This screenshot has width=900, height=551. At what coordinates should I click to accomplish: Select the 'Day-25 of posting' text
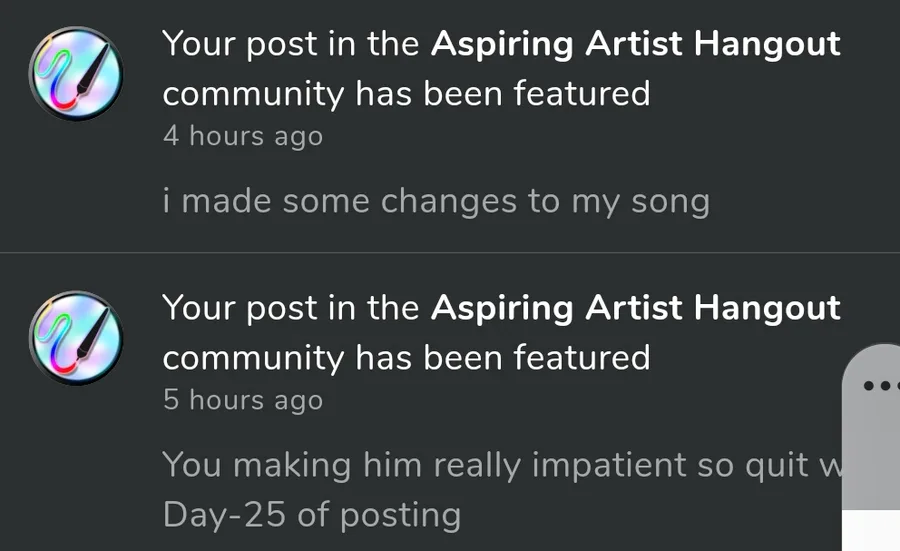312,515
